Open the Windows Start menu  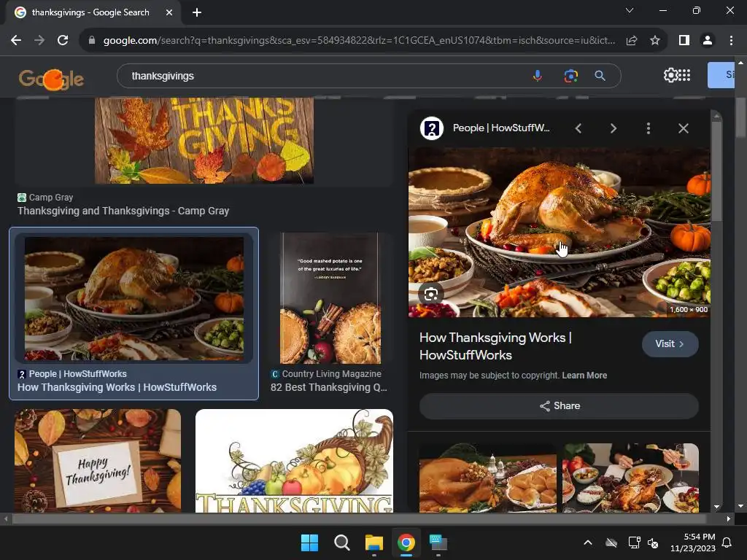point(309,542)
